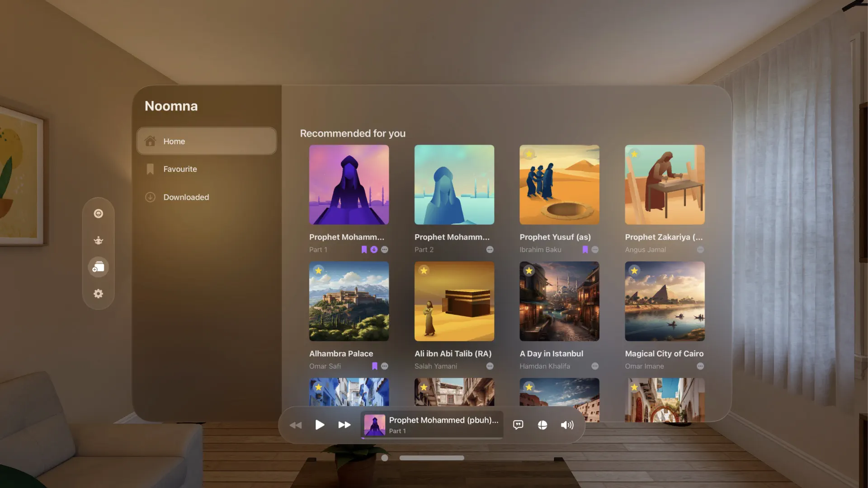Select the stories library tab icon

pyautogui.click(x=98, y=267)
